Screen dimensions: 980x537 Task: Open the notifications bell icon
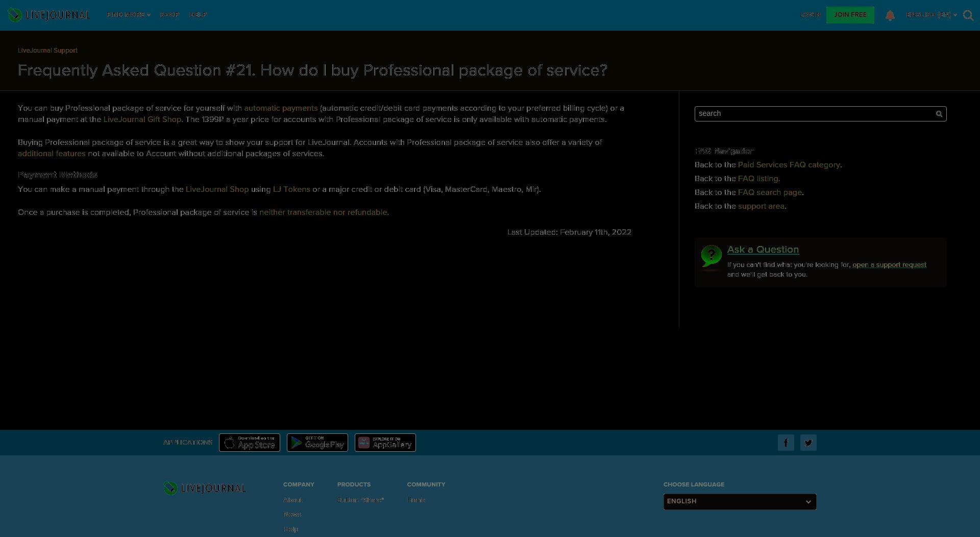[890, 15]
